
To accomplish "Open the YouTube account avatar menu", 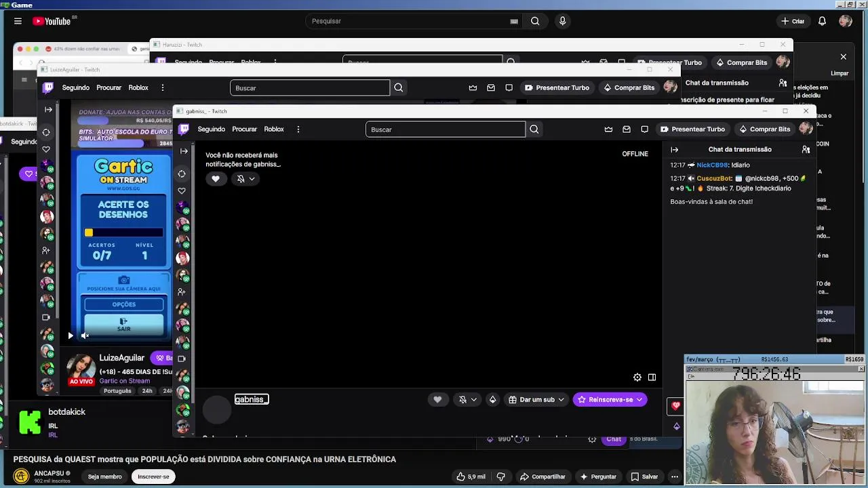I will click(845, 21).
